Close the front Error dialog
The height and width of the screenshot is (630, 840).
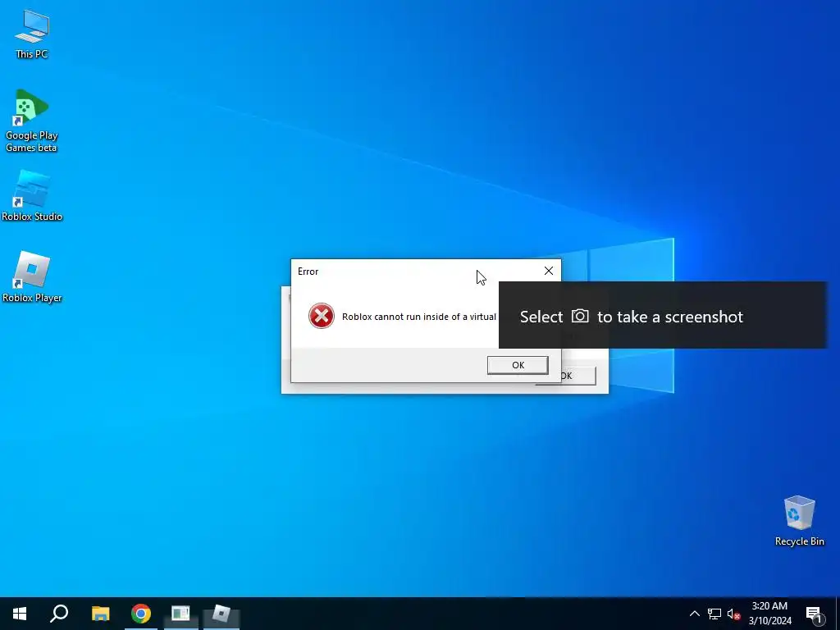tap(549, 271)
